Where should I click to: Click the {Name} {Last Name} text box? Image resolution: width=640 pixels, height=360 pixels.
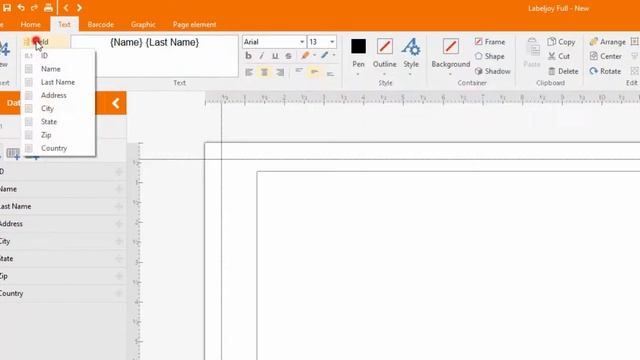[154, 56]
